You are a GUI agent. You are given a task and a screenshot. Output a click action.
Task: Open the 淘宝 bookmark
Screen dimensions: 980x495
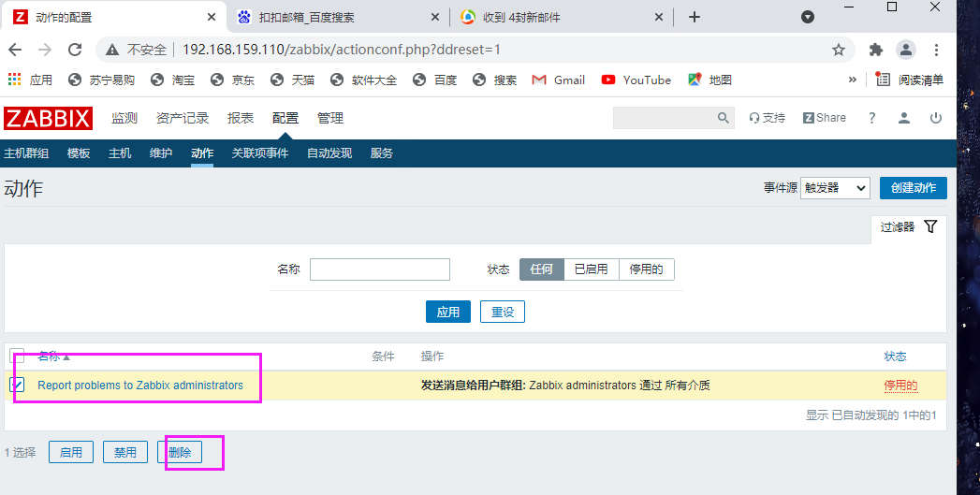tap(172, 80)
